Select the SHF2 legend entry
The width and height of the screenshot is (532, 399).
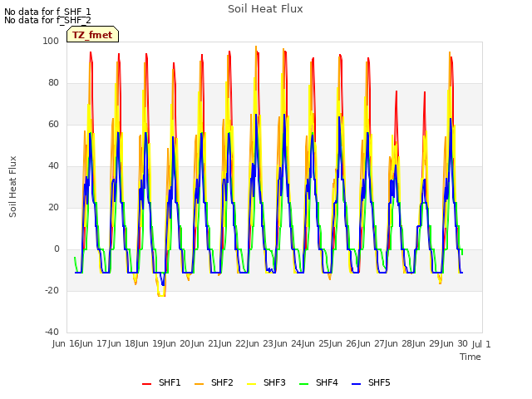pyautogui.click(x=214, y=382)
